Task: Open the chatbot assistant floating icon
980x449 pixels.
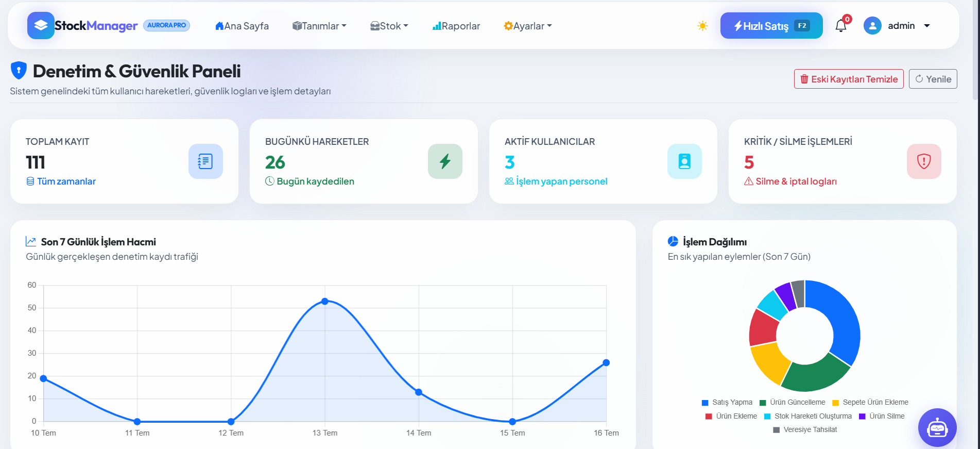Action: 937,428
